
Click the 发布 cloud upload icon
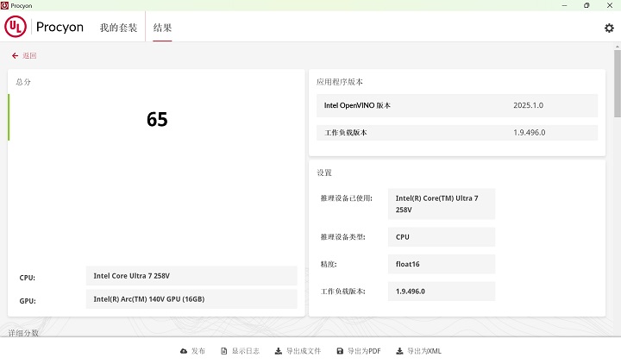(x=184, y=351)
